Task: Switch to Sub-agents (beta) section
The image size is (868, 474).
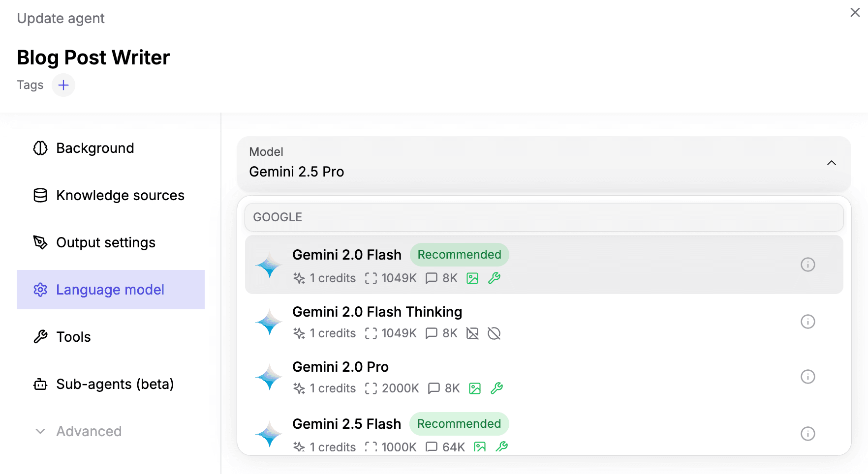Action: coord(115,384)
